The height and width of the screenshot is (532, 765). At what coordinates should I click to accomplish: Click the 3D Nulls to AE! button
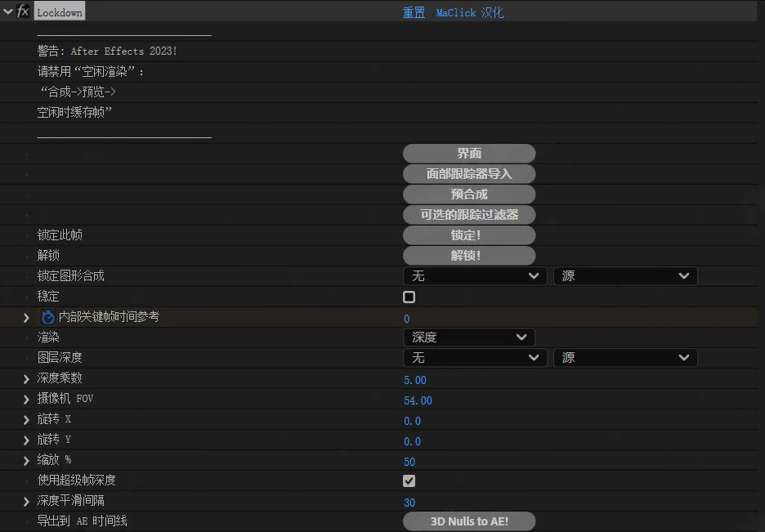[469, 521]
